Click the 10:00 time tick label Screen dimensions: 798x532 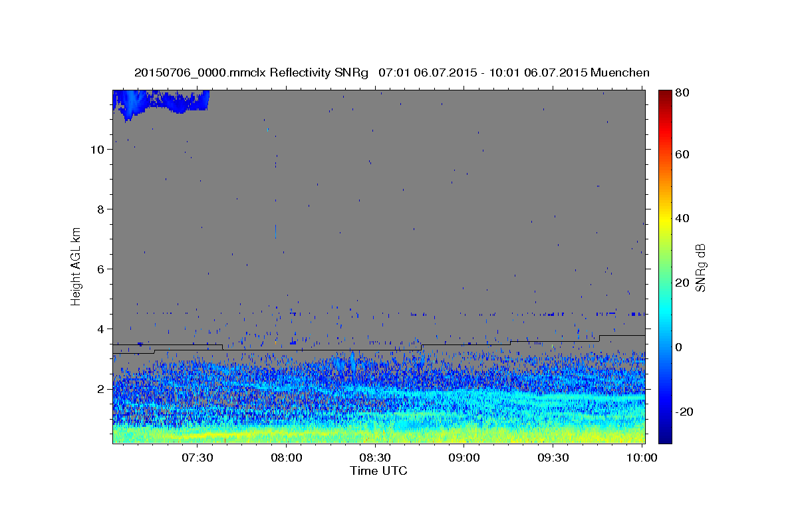coord(642,458)
